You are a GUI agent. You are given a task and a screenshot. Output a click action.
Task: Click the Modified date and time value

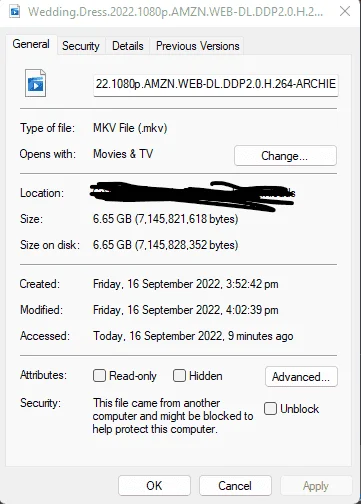point(186,310)
